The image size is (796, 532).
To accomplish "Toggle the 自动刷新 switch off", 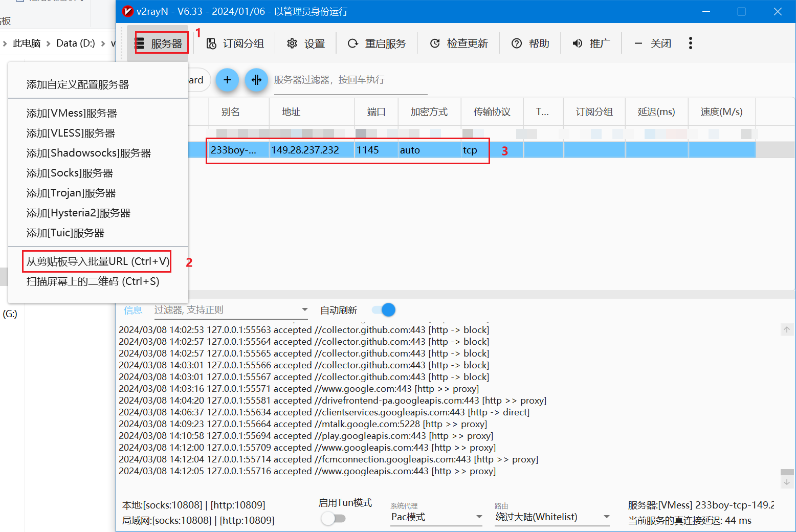I will [384, 310].
